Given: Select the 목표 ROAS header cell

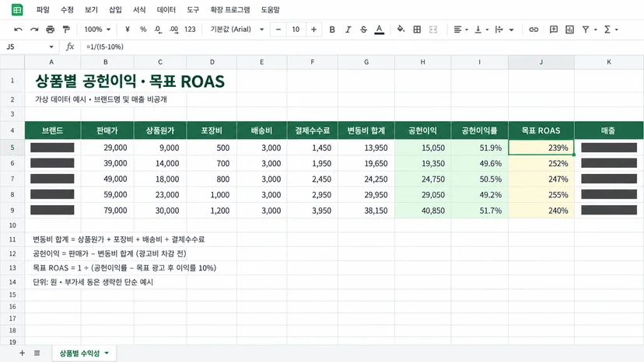Looking at the screenshot, I should [541, 131].
